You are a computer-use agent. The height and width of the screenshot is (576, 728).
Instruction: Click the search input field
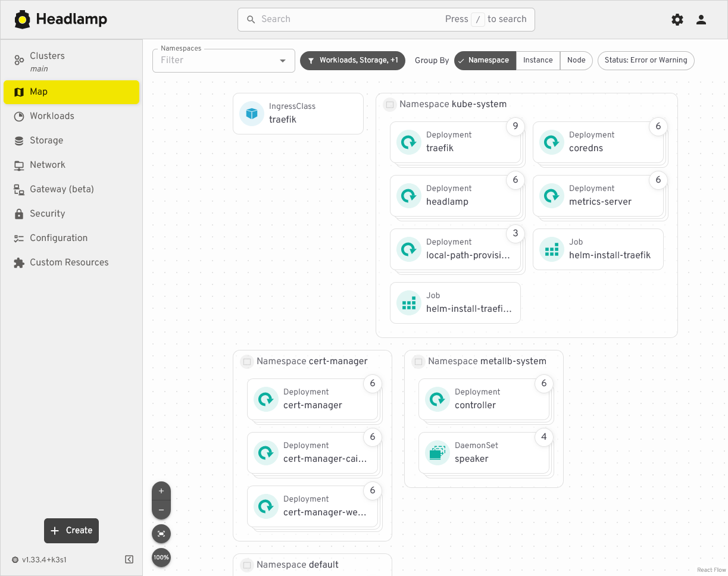(351, 19)
